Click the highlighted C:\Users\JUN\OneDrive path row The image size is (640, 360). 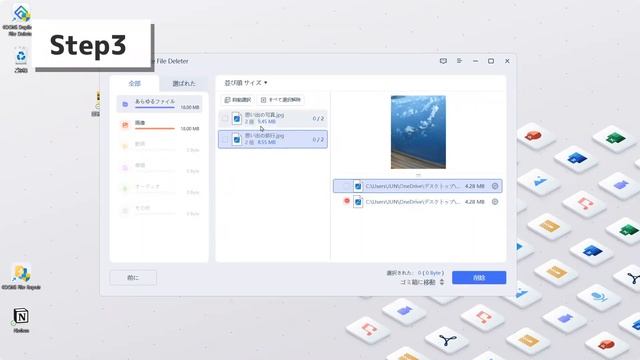click(418, 186)
